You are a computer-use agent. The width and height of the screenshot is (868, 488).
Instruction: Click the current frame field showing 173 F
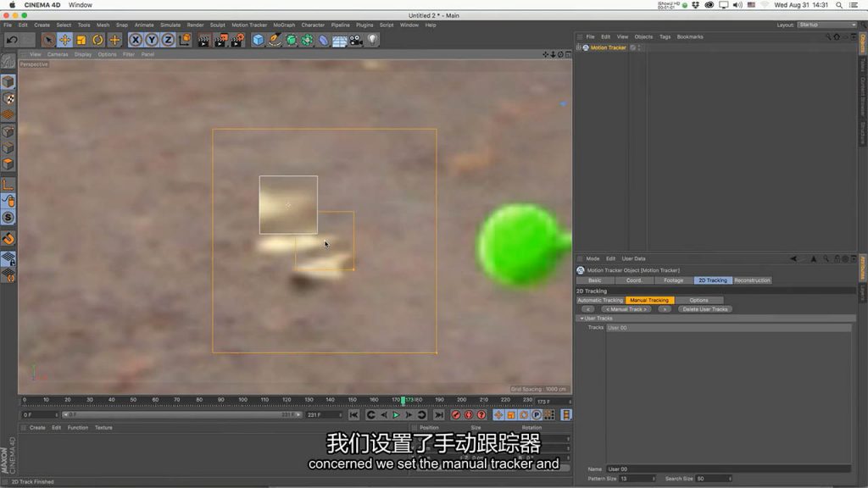pos(553,402)
